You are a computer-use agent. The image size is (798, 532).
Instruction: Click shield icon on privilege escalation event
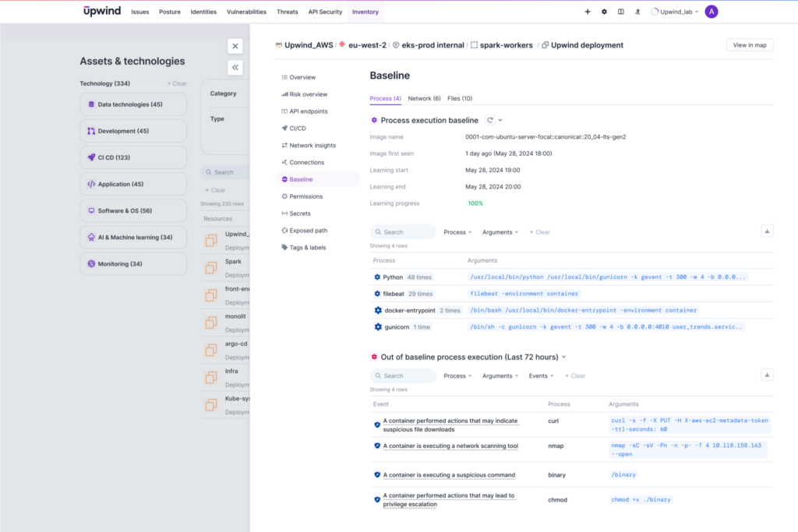tap(377, 499)
